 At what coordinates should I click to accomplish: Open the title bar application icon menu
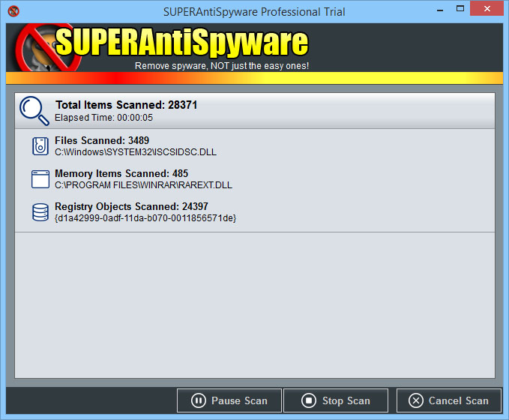tap(13, 11)
